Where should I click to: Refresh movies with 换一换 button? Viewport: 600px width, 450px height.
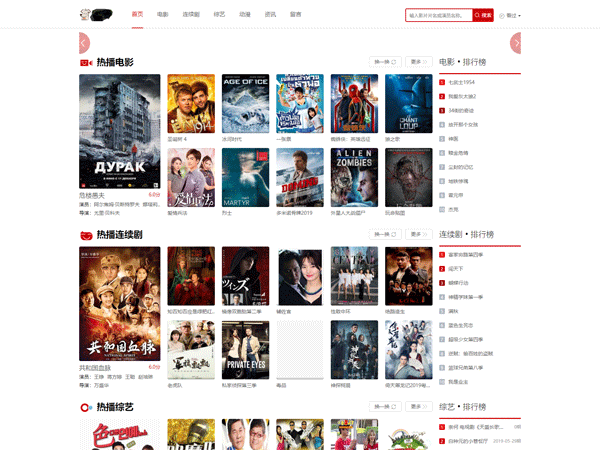pos(385,62)
